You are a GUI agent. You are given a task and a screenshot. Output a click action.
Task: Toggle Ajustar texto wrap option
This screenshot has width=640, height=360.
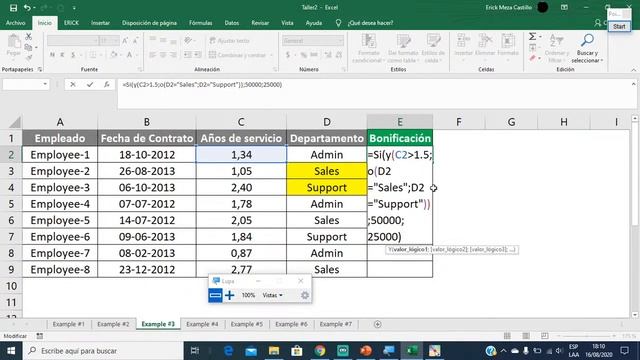[229, 40]
